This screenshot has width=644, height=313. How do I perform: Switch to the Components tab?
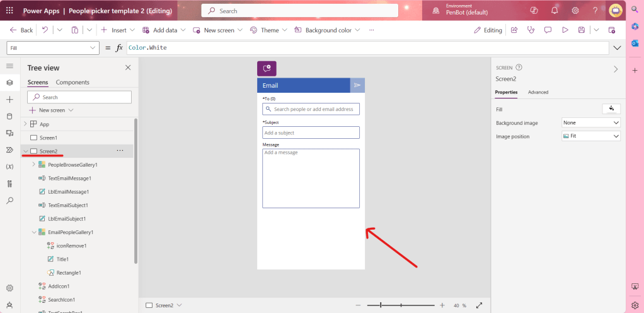click(x=72, y=82)
